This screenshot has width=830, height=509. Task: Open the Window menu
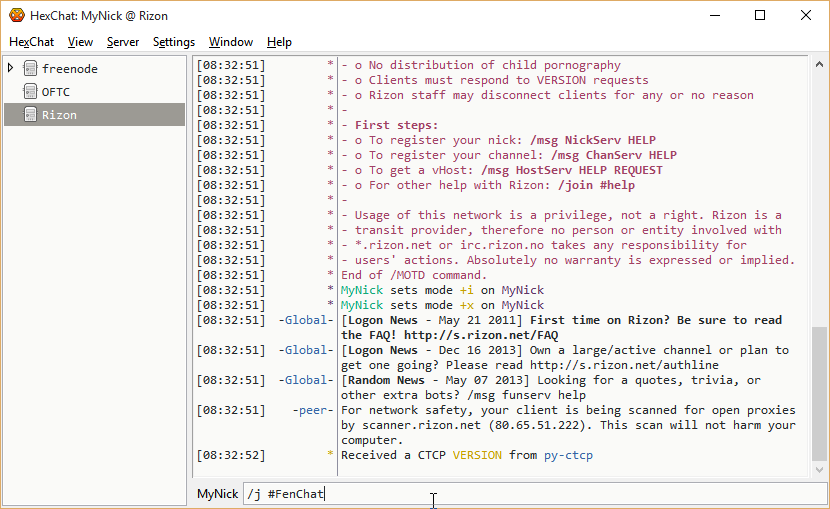tap(231, 42)
